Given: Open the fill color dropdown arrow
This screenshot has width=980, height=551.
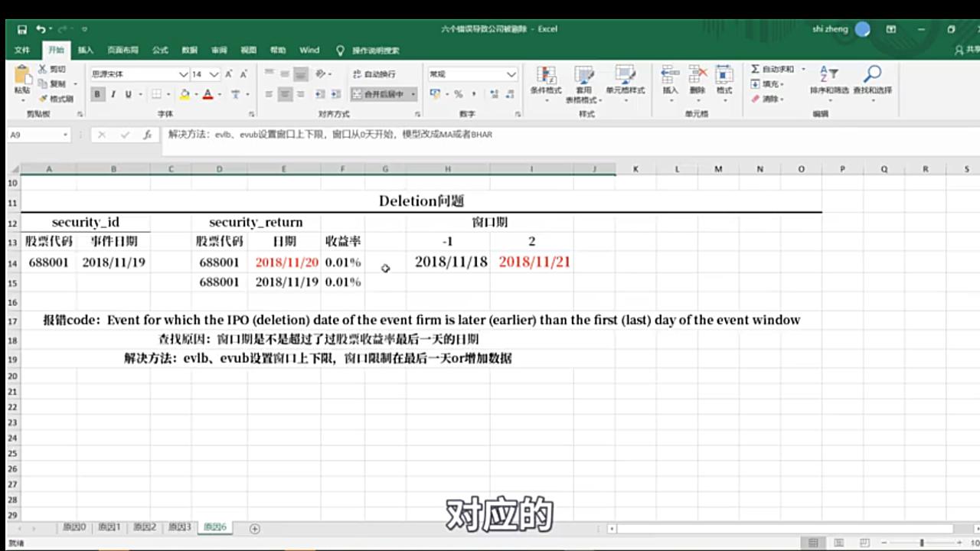Looking at the screenshot, I should point(195,94).
